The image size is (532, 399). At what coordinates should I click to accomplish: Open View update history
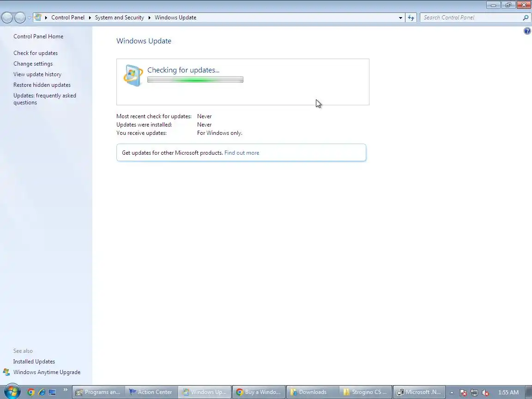coord(37,74)
